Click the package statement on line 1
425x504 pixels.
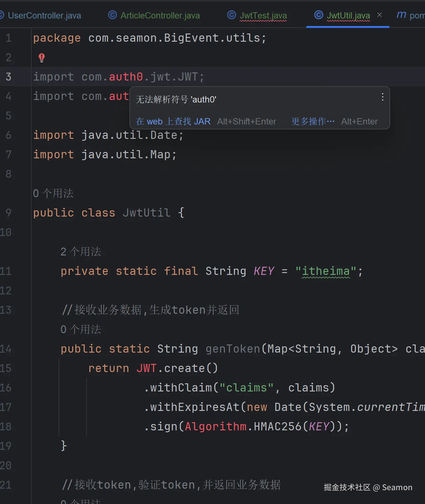[x=150, y=38]
